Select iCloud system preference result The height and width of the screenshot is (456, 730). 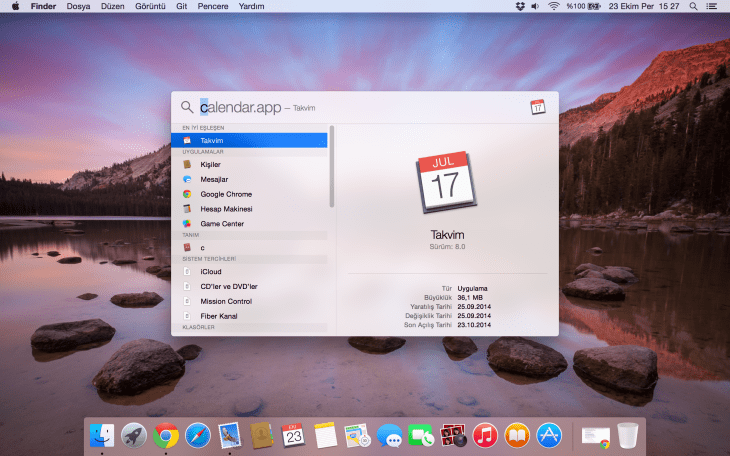249,272
